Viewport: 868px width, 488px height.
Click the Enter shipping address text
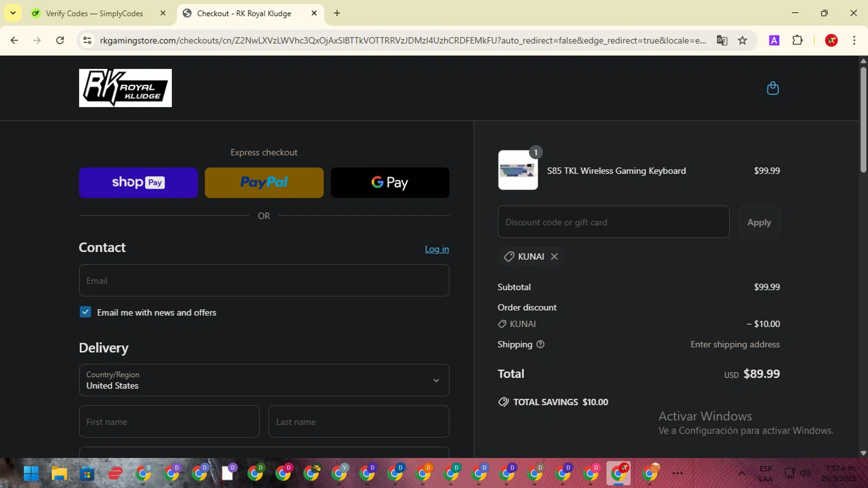click(x=735, y=344)
